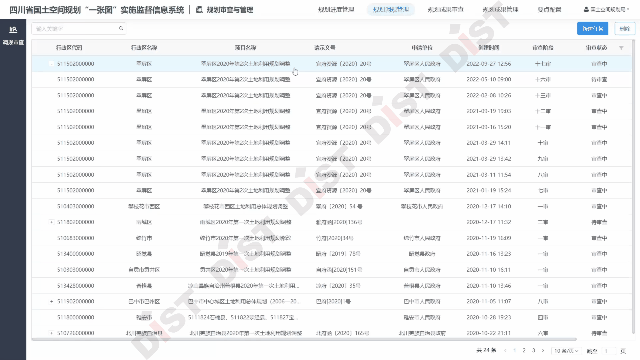Expand the row with code 511902000000
The height and width of the screenshot is (360, 640).
(x=51, y=301)
